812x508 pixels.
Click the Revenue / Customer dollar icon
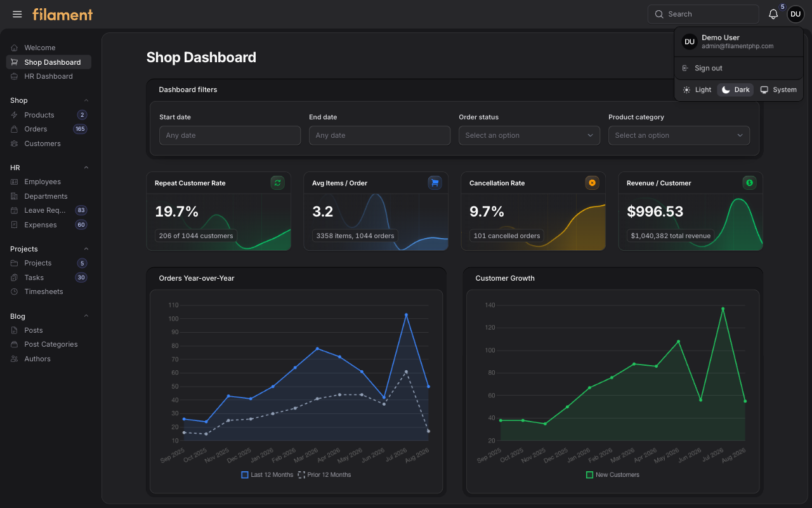click(749, 183)
